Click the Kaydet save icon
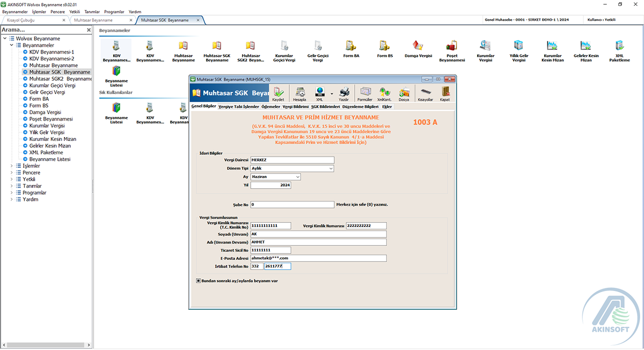 coord(278,93)
